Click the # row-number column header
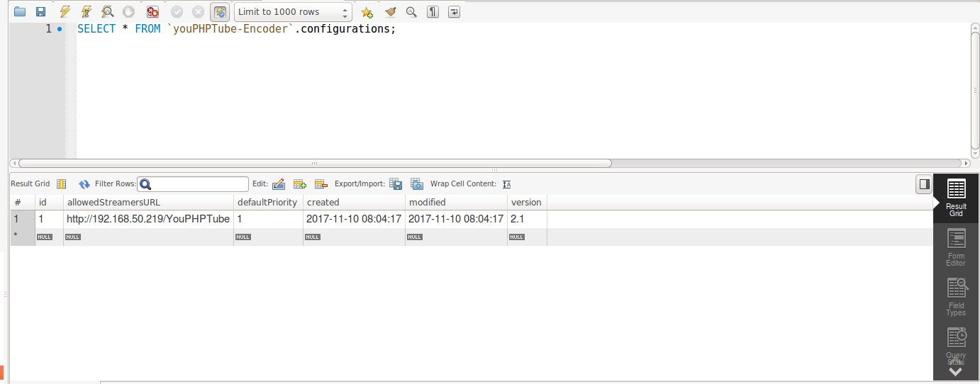The height and width of the screenshot is (384, 980). (22, 202)
